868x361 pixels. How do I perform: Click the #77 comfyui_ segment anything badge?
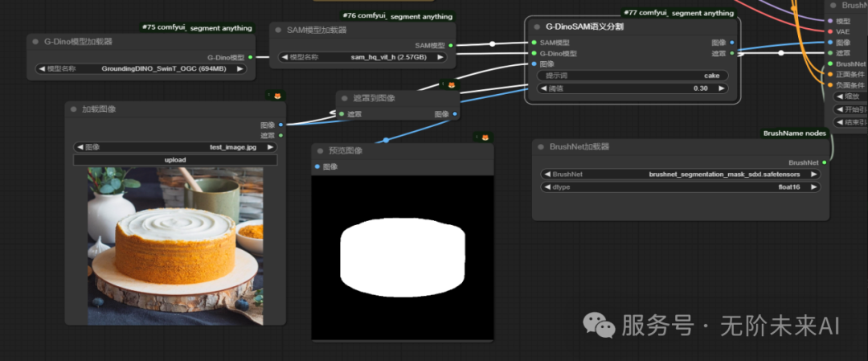(678, 13)
